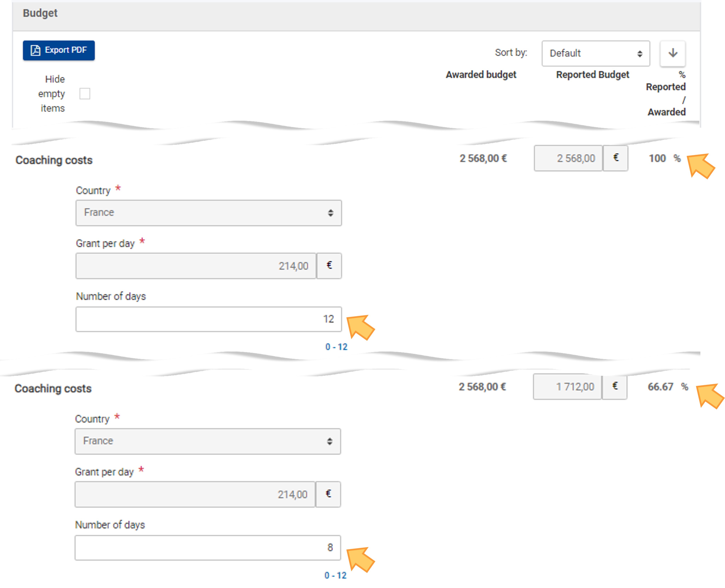Click the Export PDF button

point(59,50)
